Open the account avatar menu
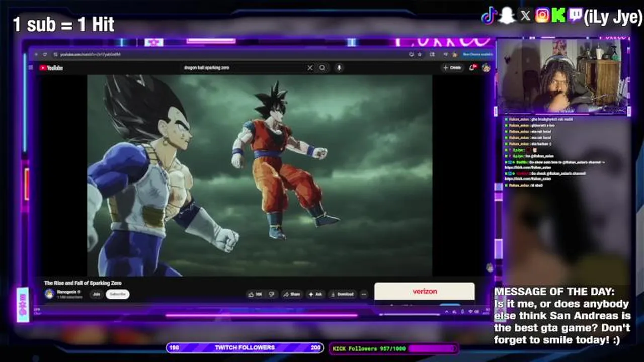This screenshot has height=362, width=644. pyautogui.click(x=486, y=68)
